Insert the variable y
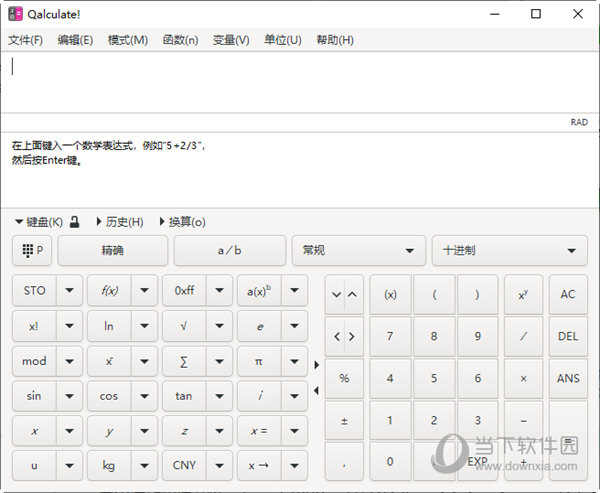The image size is (600, 493). click(x=109, y=431)
